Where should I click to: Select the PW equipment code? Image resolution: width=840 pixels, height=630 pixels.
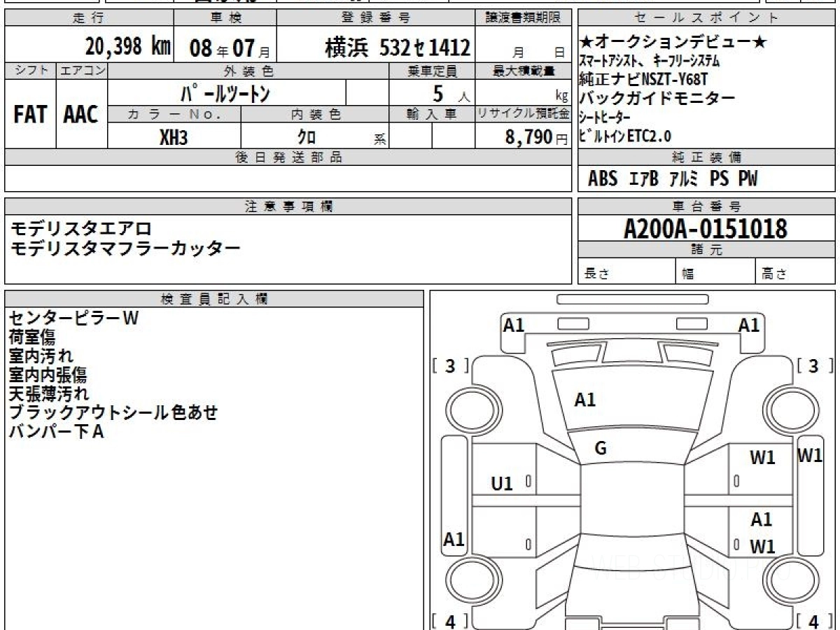click(748, 179)
